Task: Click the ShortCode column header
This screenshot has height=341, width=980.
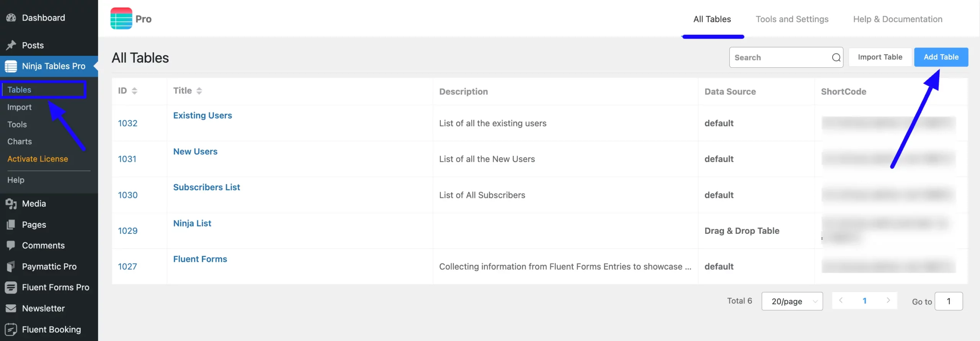Action: (x=843, y=91)
